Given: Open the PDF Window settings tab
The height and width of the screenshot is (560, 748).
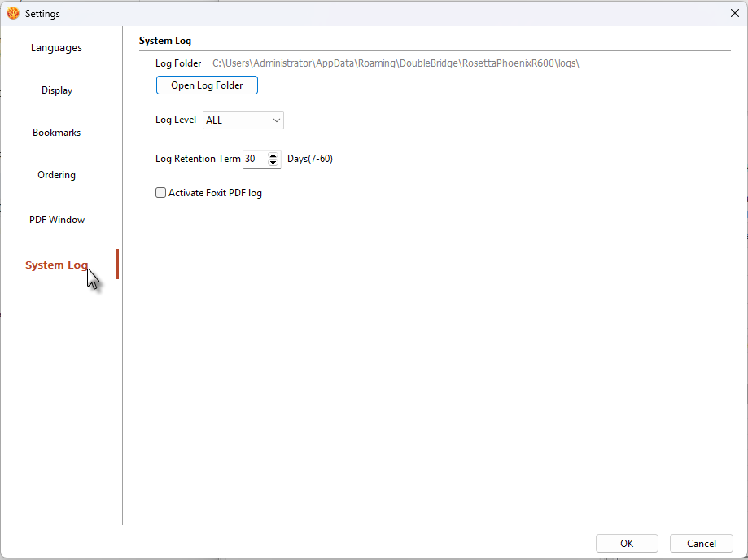Looking at the screenshot, I should (57, 220).
